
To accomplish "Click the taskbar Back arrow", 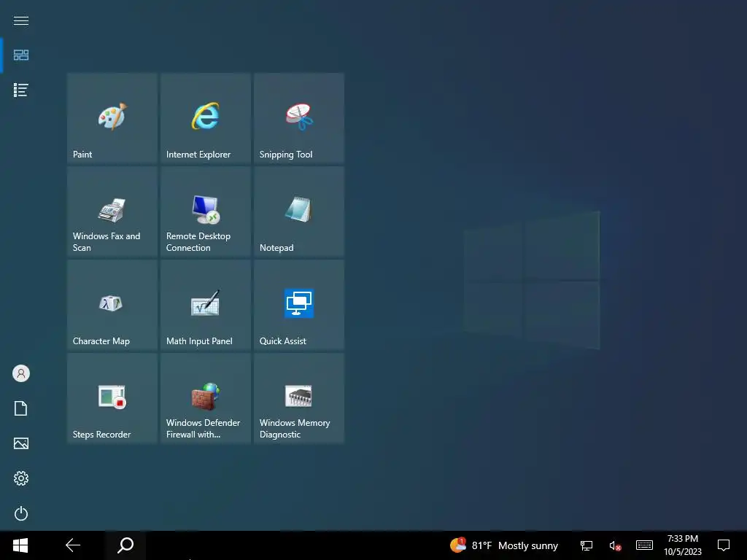I will [x=73, y=545].
